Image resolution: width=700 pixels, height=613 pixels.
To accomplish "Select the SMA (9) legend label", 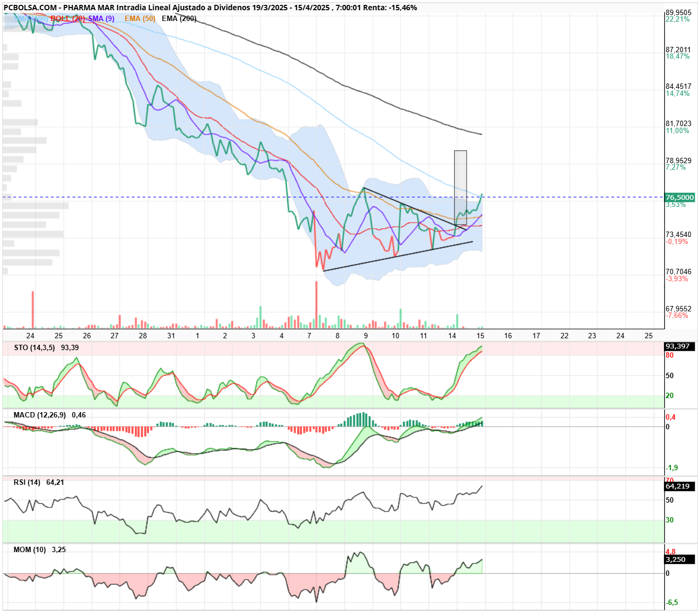I will tap(101, 18).
